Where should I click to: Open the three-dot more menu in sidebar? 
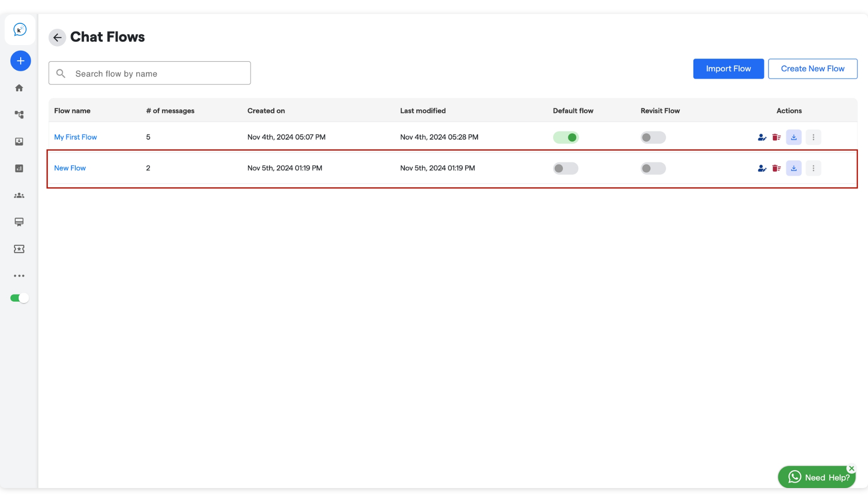[x=19, y=276]
